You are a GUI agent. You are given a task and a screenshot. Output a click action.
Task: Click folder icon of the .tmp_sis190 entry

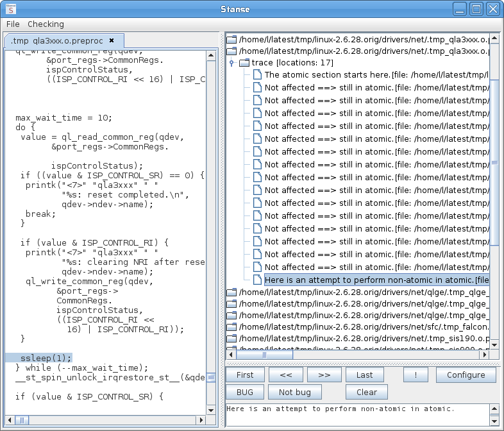[231, 337]
